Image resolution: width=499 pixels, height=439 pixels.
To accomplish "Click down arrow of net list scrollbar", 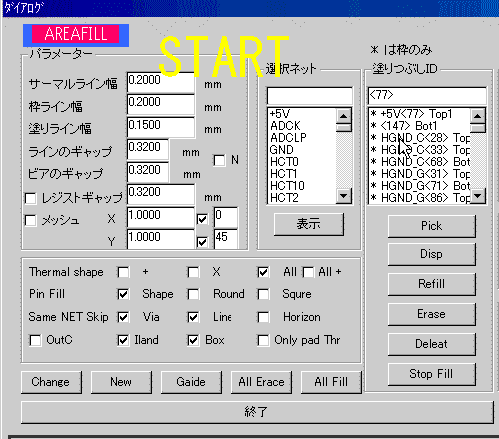I will tap(344, 196).
